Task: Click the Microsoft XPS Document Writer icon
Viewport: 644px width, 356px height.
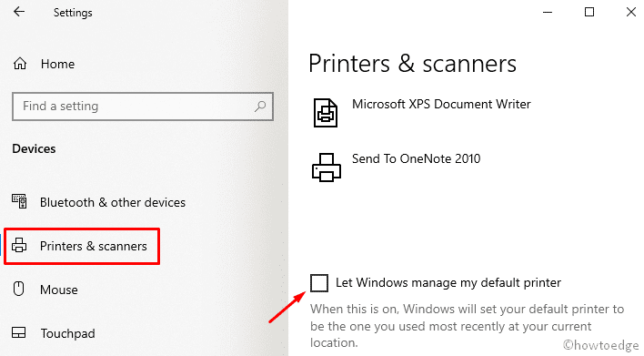Action: tap(326, 113)
